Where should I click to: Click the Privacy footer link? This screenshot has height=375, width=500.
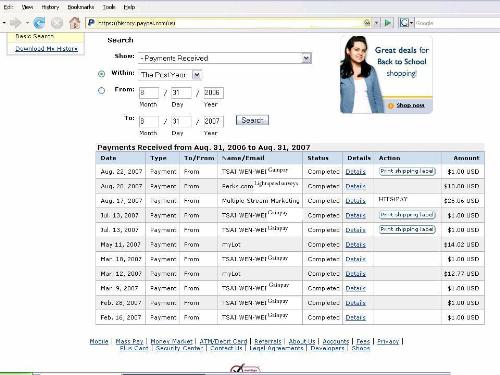pos(388,341)
